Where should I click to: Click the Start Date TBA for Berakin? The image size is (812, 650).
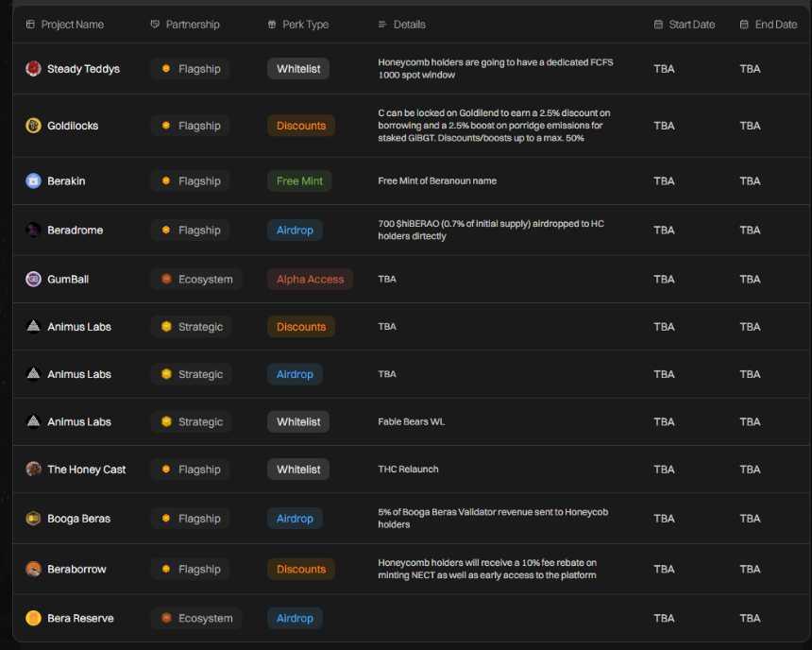(664, 180)
